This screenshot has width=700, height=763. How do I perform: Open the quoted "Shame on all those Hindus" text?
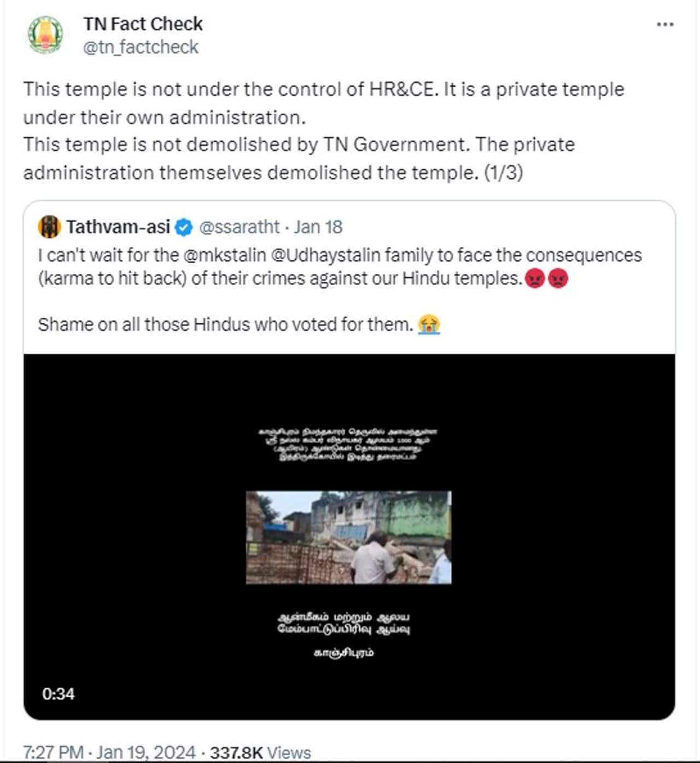(225, 324)
